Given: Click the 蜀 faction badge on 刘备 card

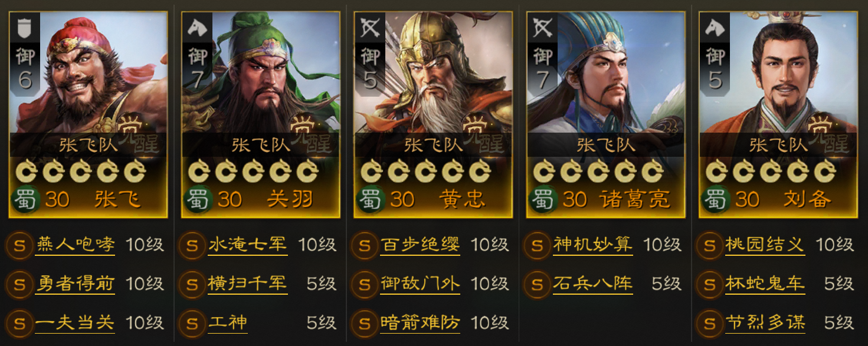Looking at the screenshot, I should pos(715,199).
